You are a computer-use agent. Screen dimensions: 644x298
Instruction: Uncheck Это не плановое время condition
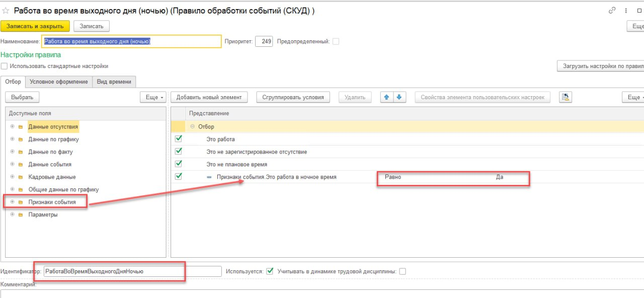click(178, 164)
